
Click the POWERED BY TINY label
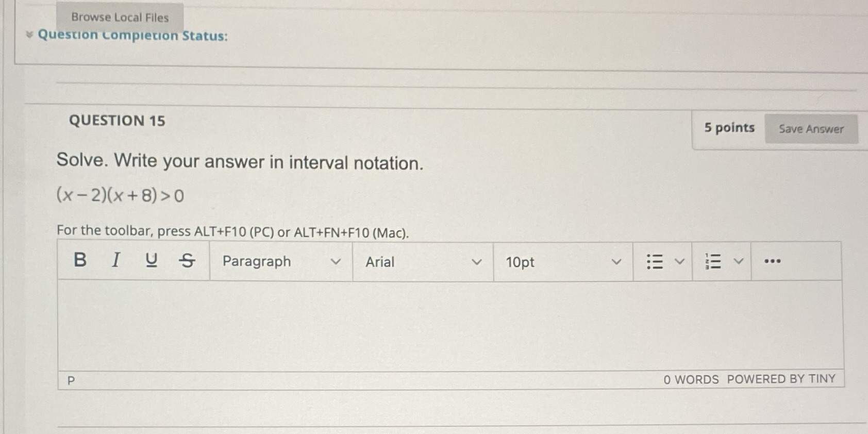(781, 379)
